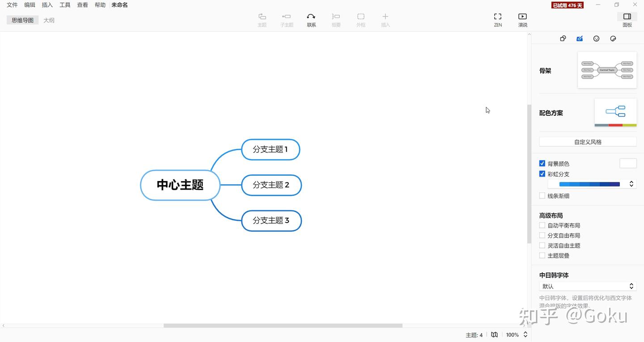Start the 演说 presentation mode
Image resolution: width=644 pixels, height=342 pixels.
click(x=522, y=17)
